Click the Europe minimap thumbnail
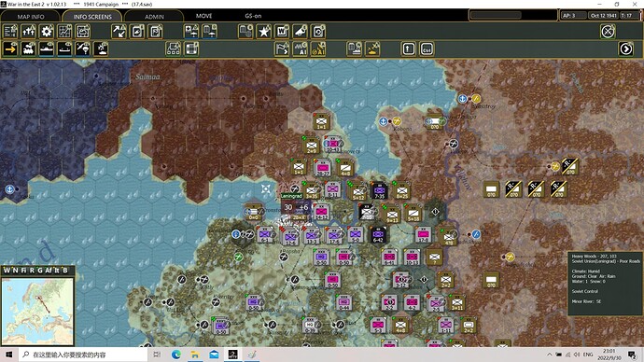The image size is (644, 362). 37,312
